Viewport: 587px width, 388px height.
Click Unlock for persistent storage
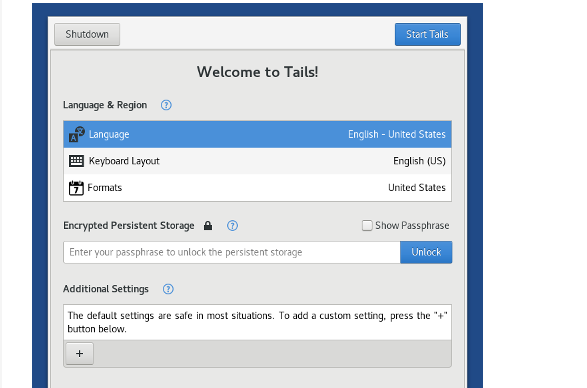pyautogui.click(x=426, y=252)
